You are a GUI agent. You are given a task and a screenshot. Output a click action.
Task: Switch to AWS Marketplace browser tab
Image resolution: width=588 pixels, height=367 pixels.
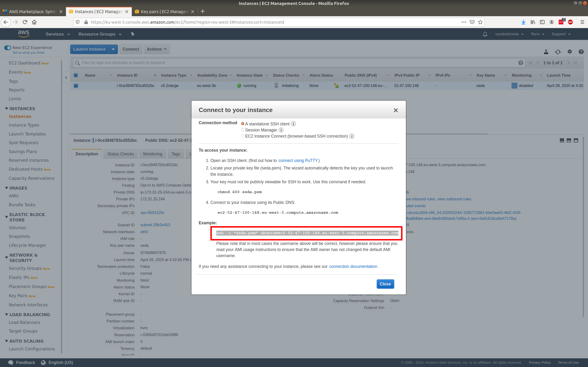click(33, 11)
